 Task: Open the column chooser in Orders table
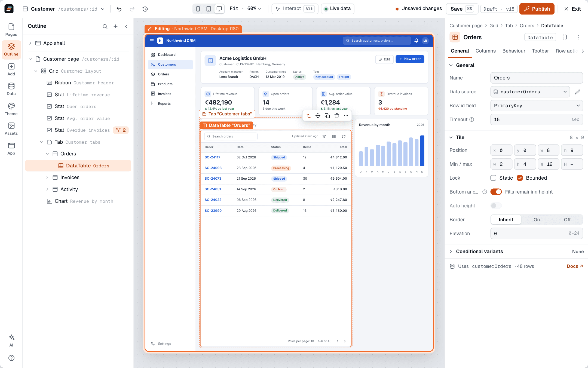(334, 136)
